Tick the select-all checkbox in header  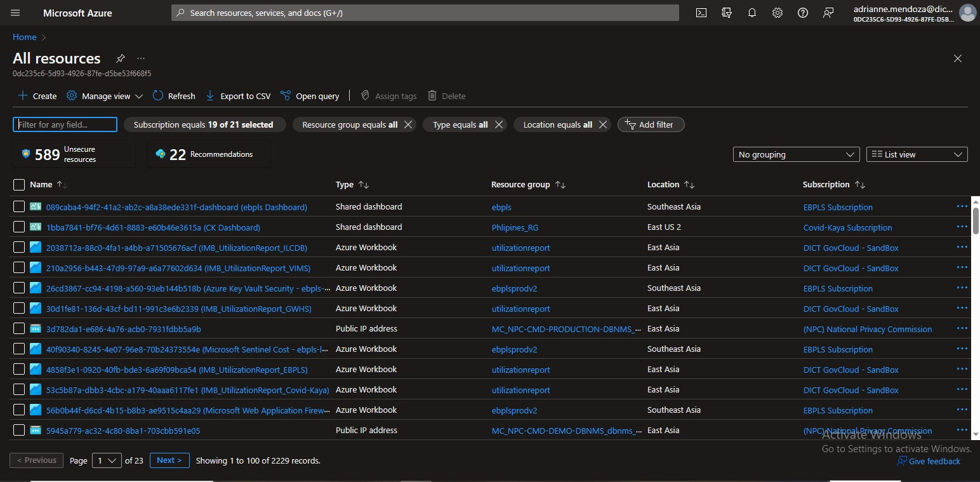[19, 185]
